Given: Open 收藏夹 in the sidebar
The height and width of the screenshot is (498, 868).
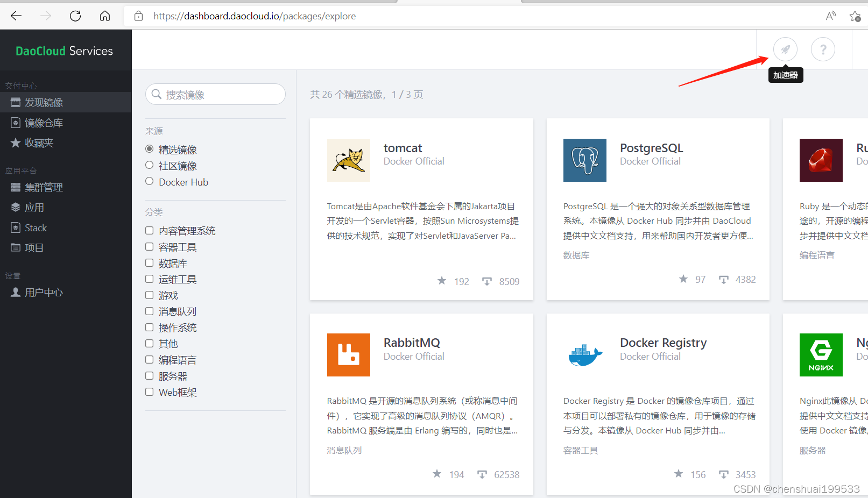Looking at the screenshot, I should (66, 143).
